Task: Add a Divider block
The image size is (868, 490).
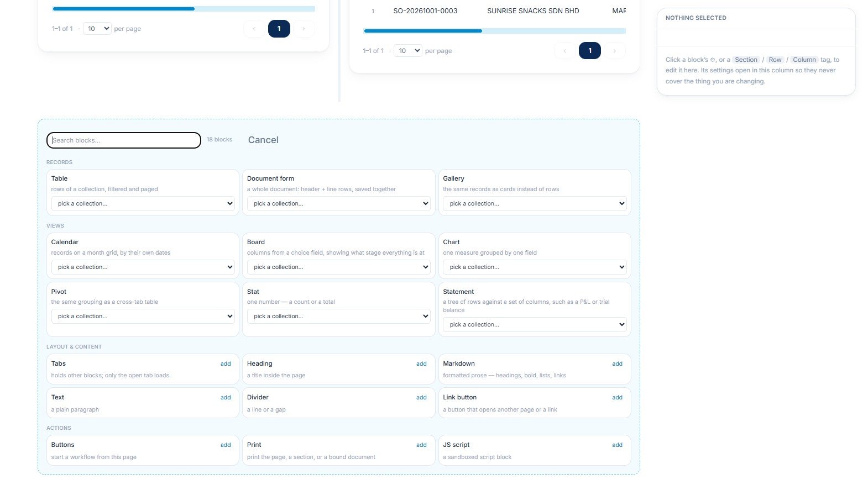Action: tap(421, 398)
